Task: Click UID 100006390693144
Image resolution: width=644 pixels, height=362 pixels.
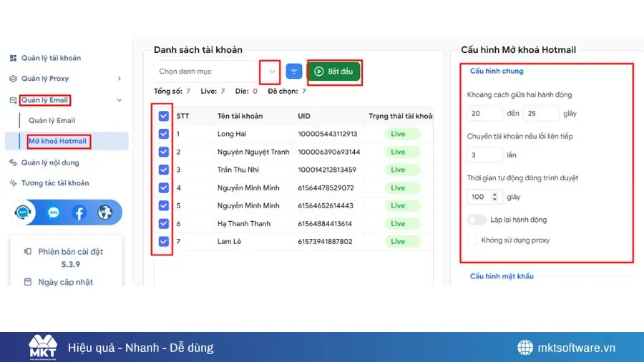Action: [x=329, y=152]
